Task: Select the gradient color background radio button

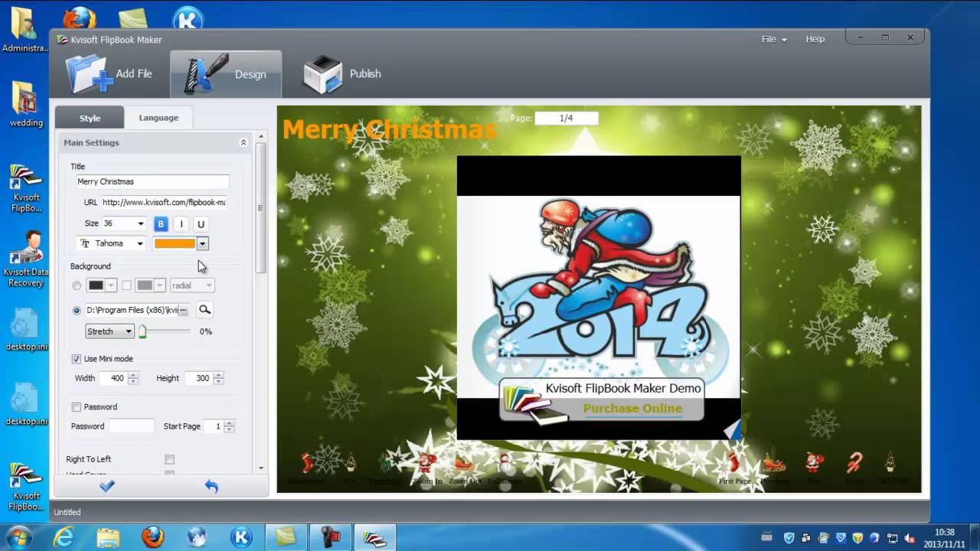Action: coord(77,285)
